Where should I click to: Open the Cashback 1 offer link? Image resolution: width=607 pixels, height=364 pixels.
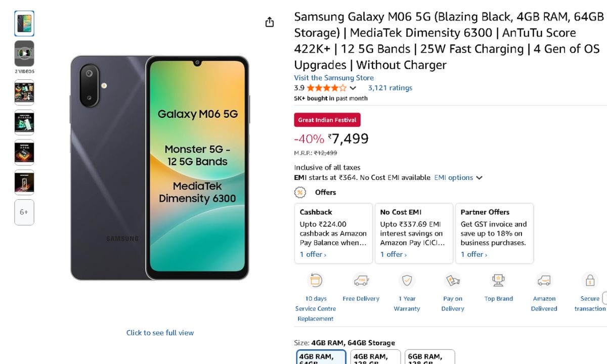(x=313, y=254)
